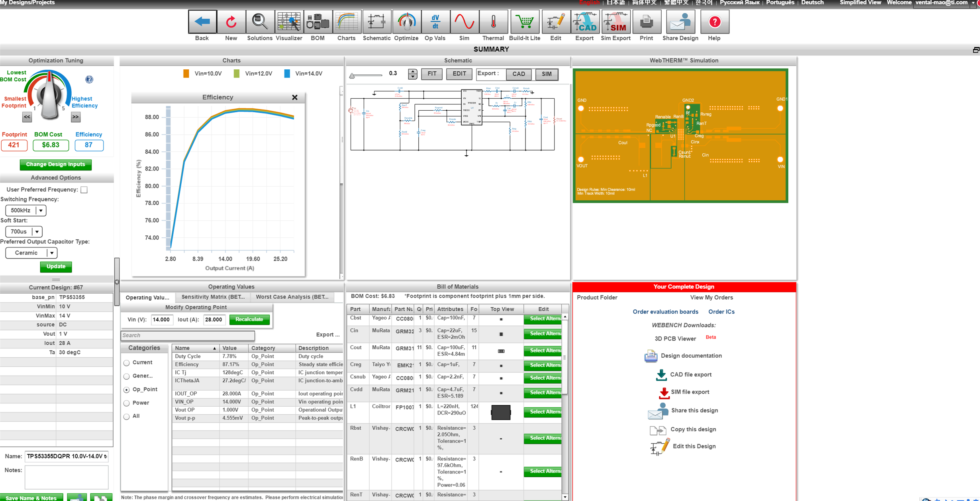Turn optimization knob right with >> button
Image resolution: width=980 pixels, height=501 pixels.
click(x=76, y=117)
